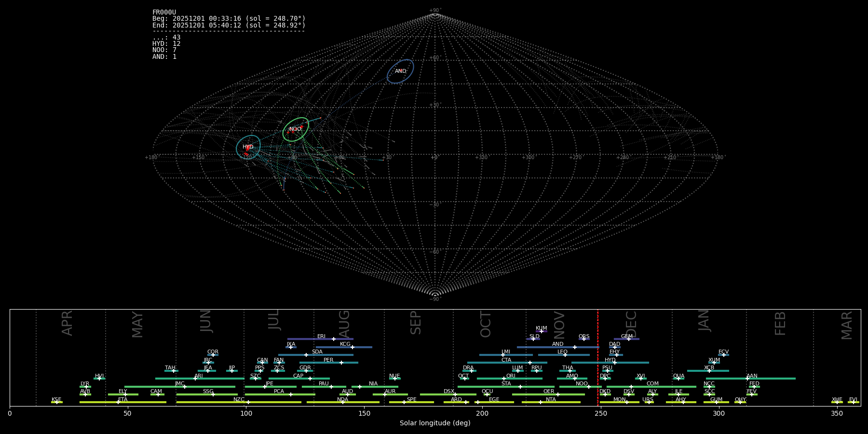Click the QUA shower label in timeline
This screenshot has height=434, width=868.
679,376
